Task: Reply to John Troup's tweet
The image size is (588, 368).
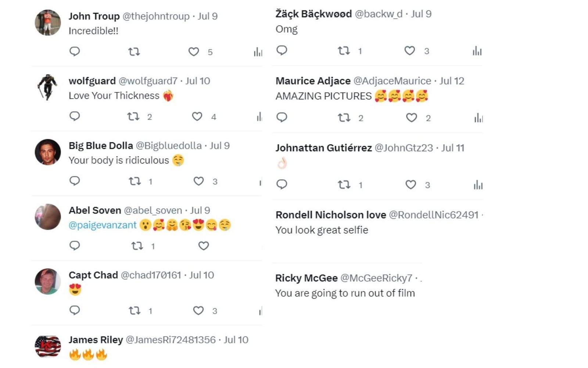Action: (x=75, y=52)
